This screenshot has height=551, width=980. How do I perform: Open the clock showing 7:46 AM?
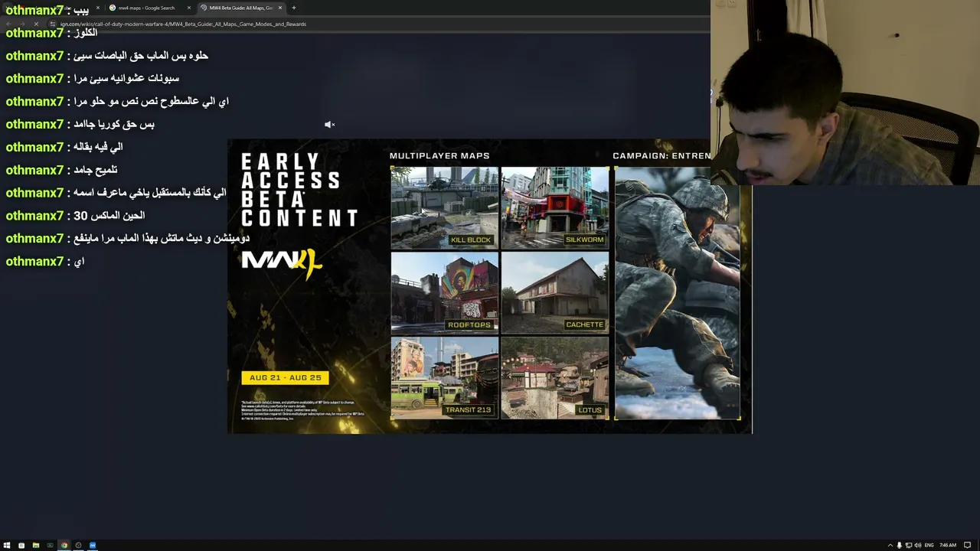[x=948, y=545]
